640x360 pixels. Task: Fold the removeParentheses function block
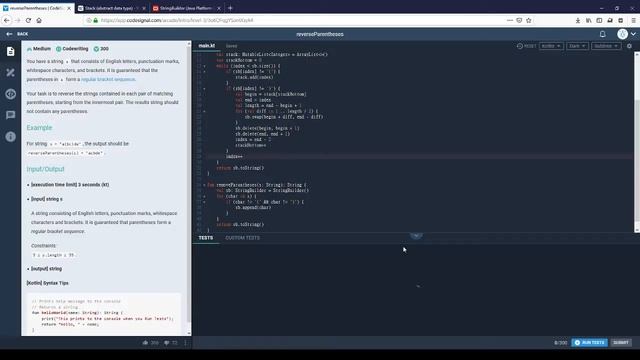click(204, 185)
